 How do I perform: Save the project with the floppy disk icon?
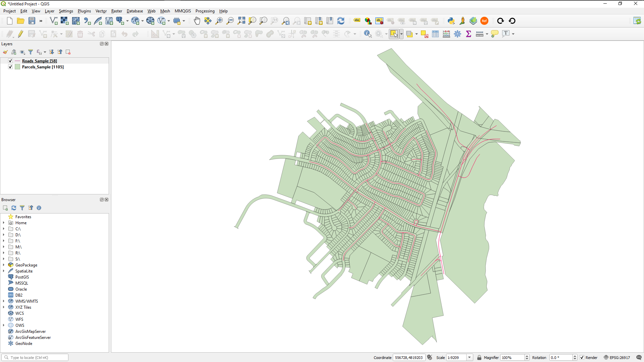click(x=32, y=21)
